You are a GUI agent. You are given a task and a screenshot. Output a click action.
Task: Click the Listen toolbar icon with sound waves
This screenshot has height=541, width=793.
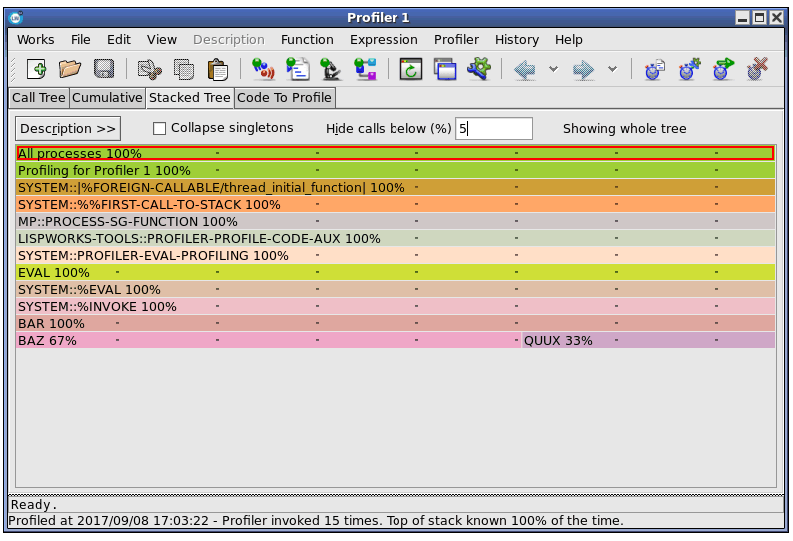(x=263, y=69)
